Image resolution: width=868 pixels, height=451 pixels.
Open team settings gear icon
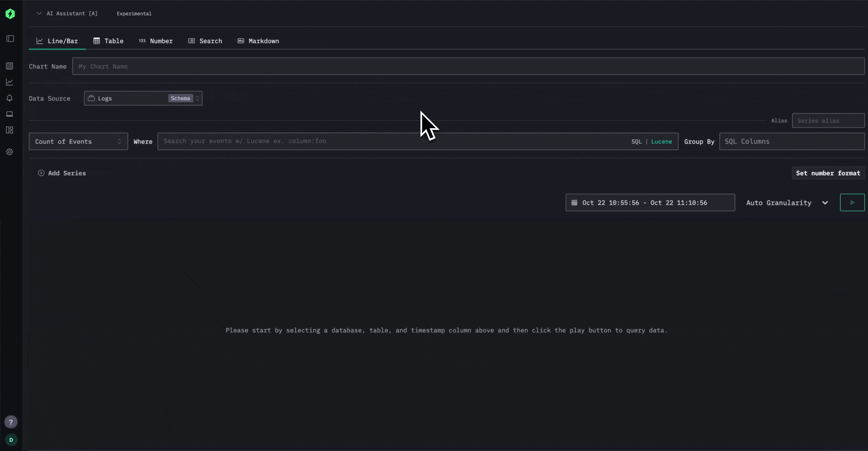click(10, 152)
